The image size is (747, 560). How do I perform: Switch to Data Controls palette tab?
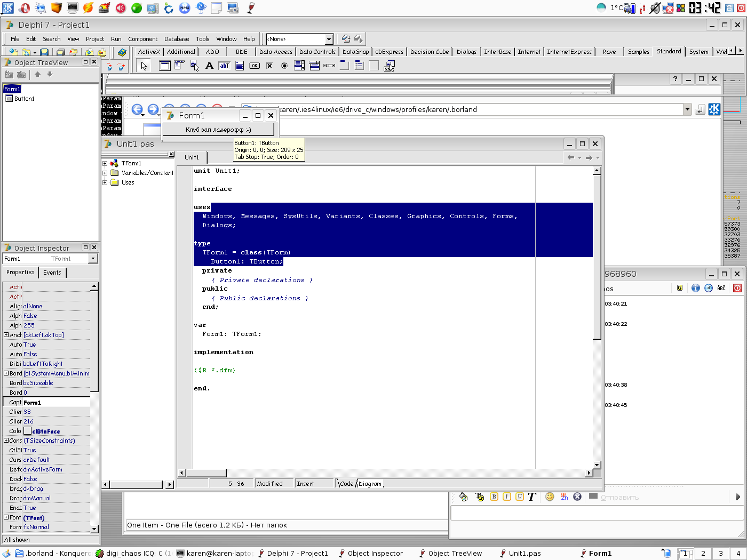[317, 52]
